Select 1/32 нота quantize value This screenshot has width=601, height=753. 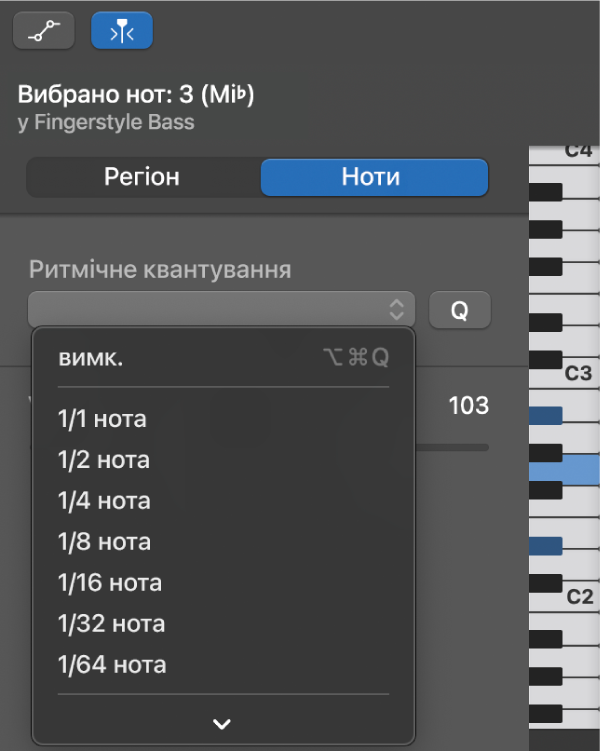[223, 624]
